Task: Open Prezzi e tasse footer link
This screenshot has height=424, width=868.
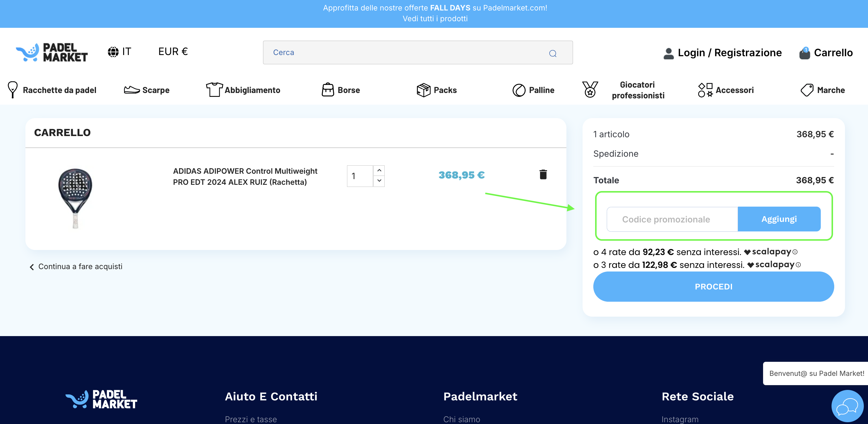Action: click(251, 419)
